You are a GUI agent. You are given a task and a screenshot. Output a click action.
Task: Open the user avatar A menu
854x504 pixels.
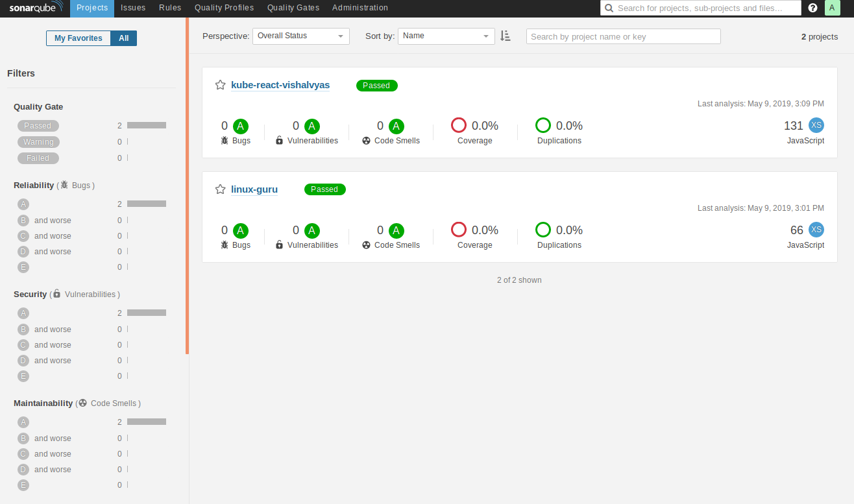tap(832, 8)
